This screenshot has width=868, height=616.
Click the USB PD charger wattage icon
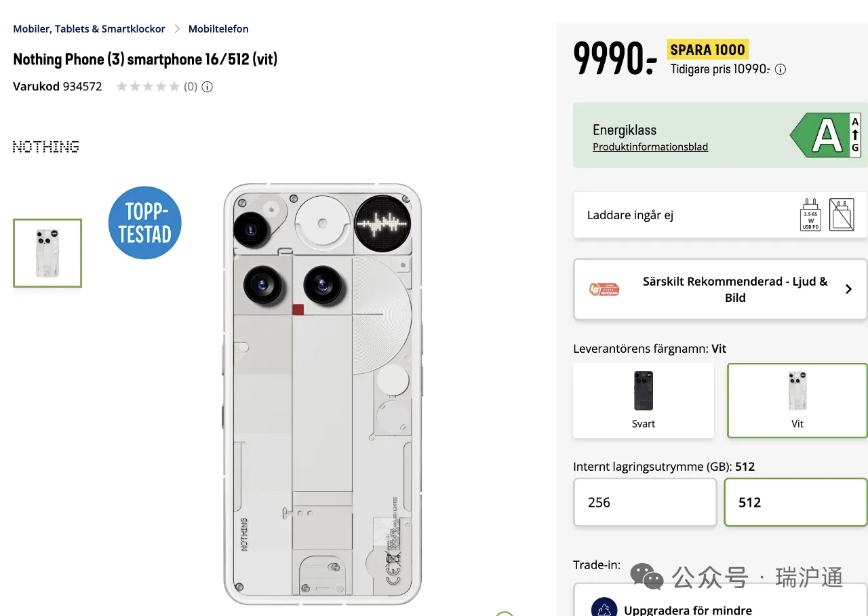pyautogui.click(x=811, y=215)
